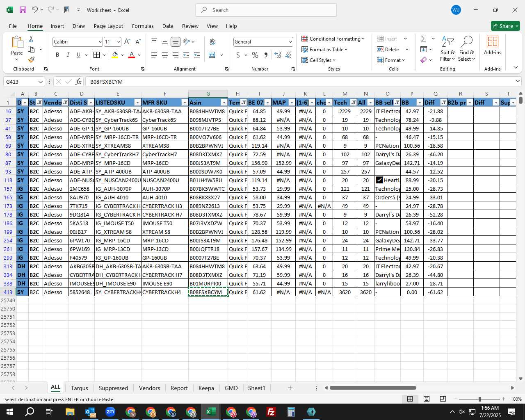The width and height of the screenshot is (525, 420).
Task: Decrease font size with small A icon
Action: point(138,42)
